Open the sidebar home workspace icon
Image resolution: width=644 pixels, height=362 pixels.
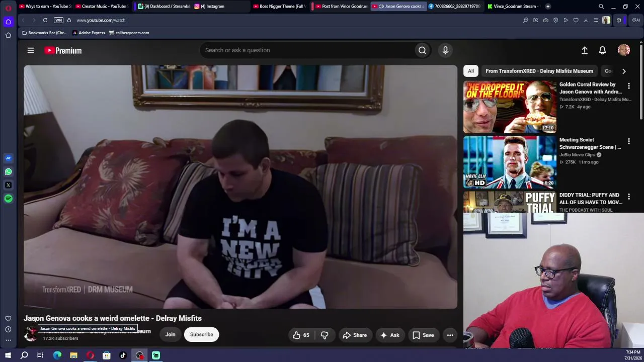point(8,22)
